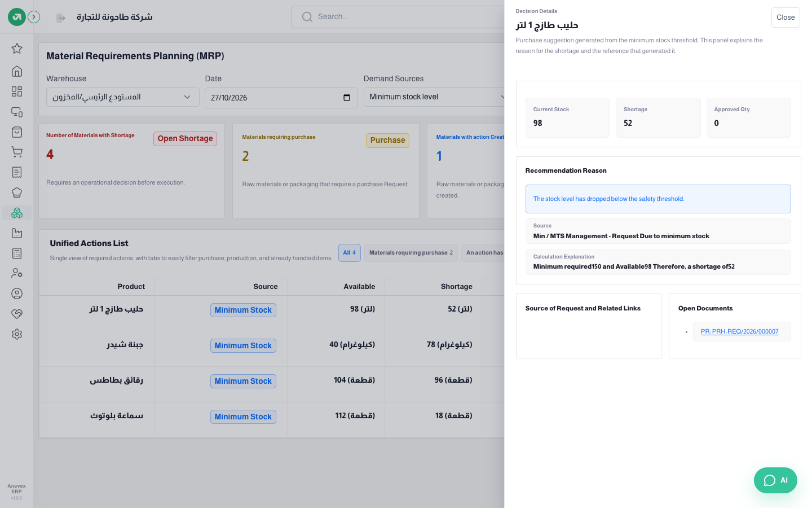Screen dimensions: 812x508
Task: Open the handshake heart icon in sidebar
Action: [x=17, y=314]
